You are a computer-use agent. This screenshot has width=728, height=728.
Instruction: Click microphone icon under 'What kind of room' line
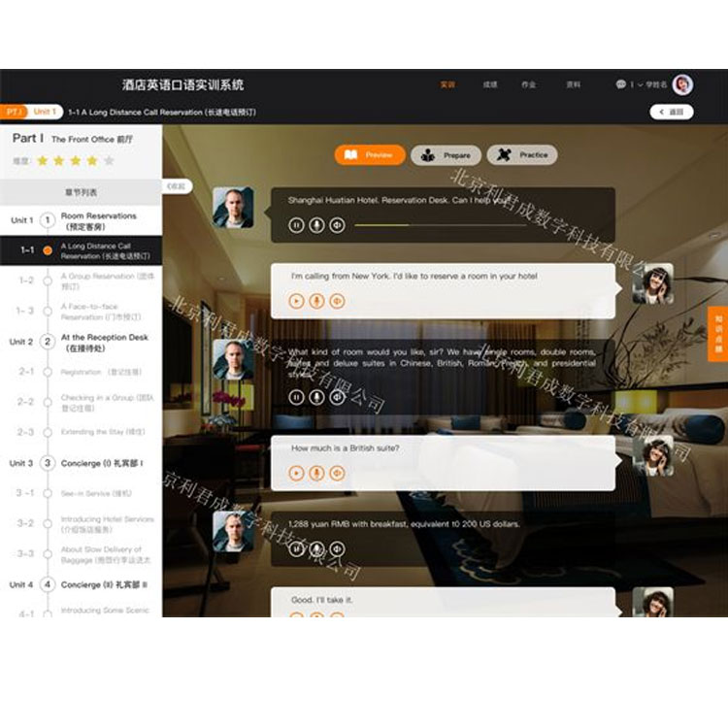[x=316, y=396]
